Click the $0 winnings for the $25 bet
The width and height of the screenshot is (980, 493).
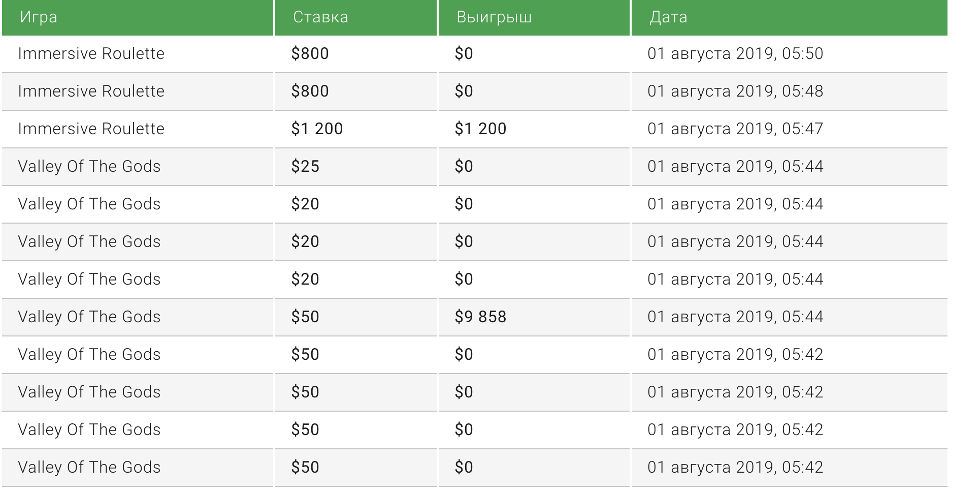click(x=464, y=167)
